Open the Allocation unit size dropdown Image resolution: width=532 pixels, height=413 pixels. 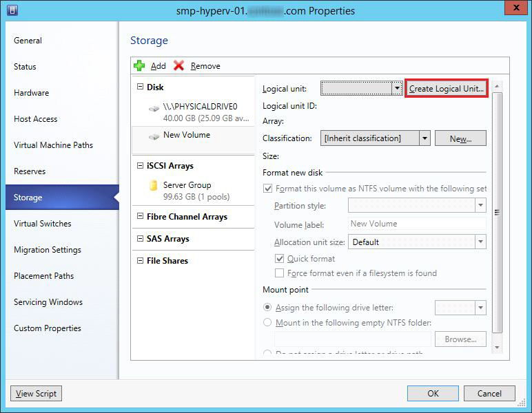pyautogui.click(x=480, y=242)
